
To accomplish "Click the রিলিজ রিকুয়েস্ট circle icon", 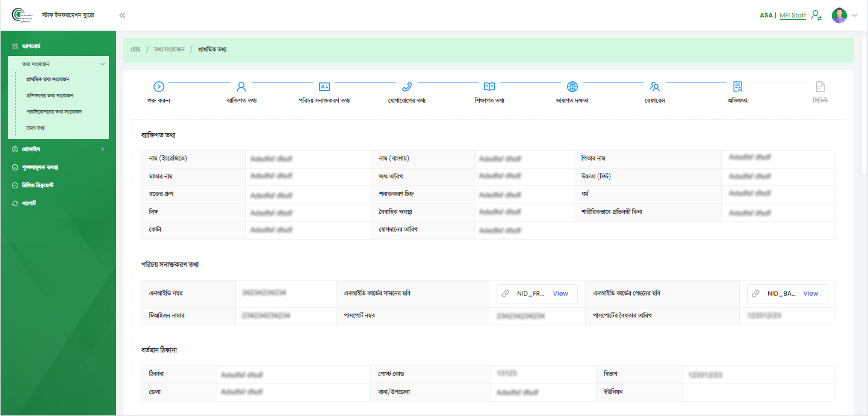I will coord(15,185).
